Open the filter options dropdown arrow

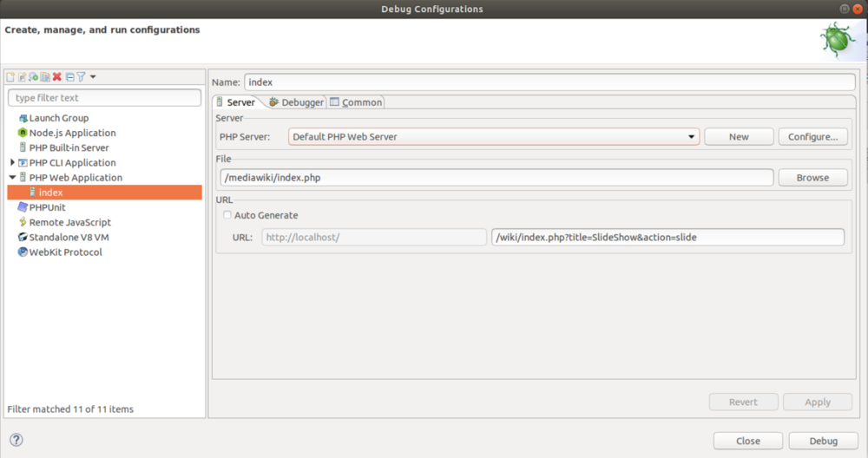[93, 77]
